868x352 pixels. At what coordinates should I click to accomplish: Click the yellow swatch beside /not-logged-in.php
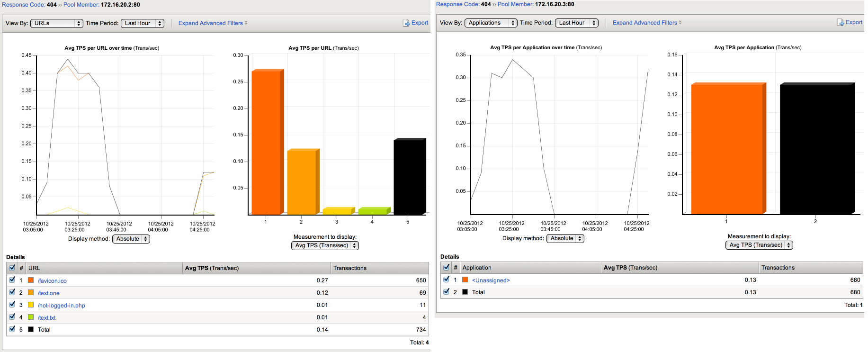(31, 305)
